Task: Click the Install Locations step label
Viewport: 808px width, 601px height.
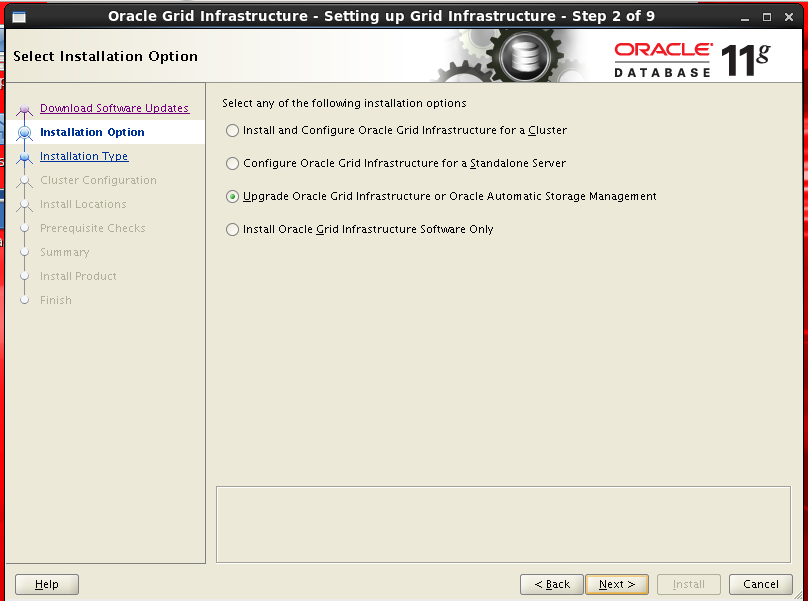Action: (x=83, y=204)
